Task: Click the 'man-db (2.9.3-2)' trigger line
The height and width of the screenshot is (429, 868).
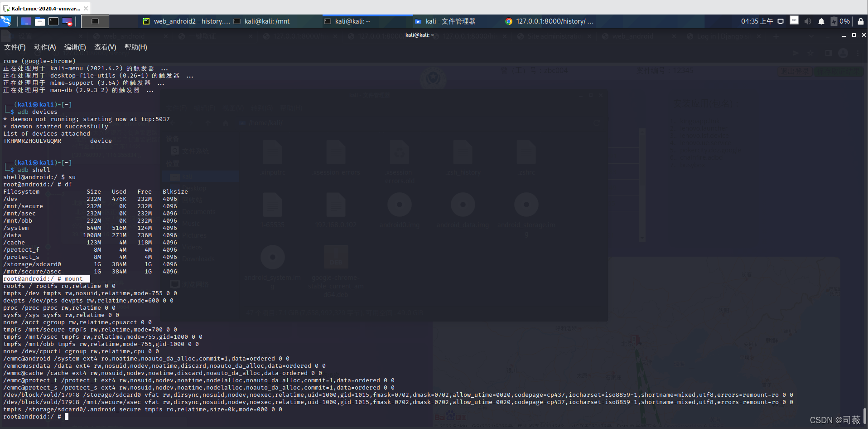Action: 78,90
